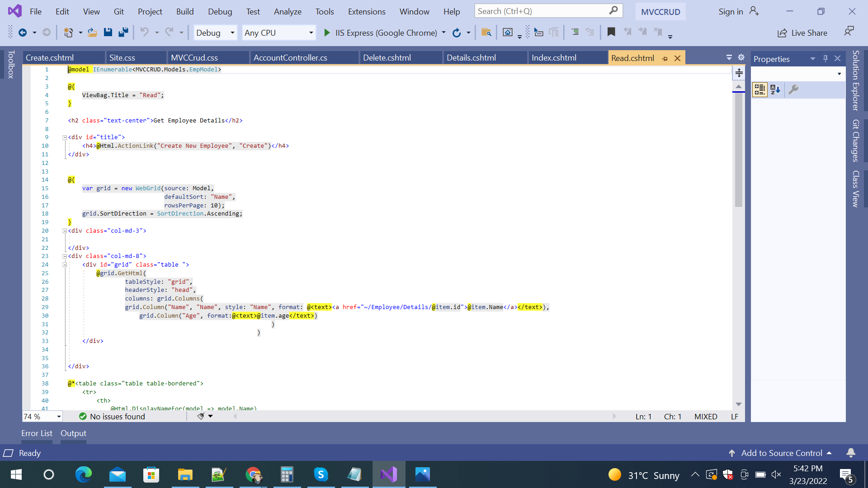The height and width of the screenshot is (488, 868).
Task: Collapse the div id="title" code block
Action: point(65,137)
